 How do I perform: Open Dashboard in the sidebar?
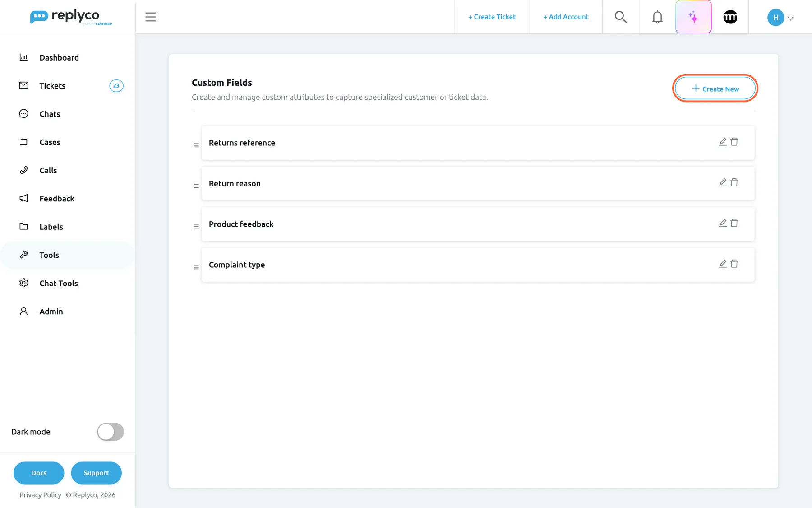click(x=68, y=57)
